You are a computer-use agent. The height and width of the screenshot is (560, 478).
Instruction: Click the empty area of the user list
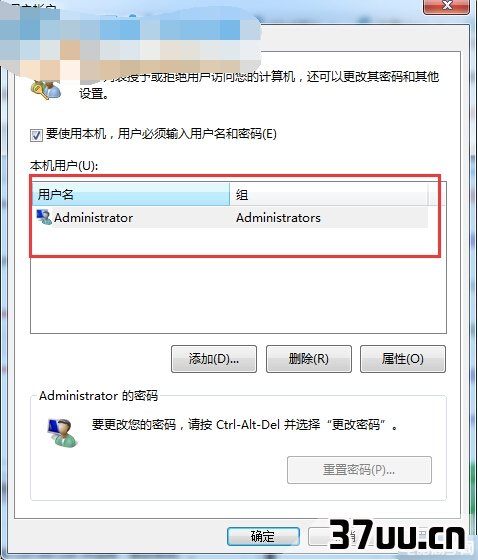pyautogui.click(x=238, y=295)
